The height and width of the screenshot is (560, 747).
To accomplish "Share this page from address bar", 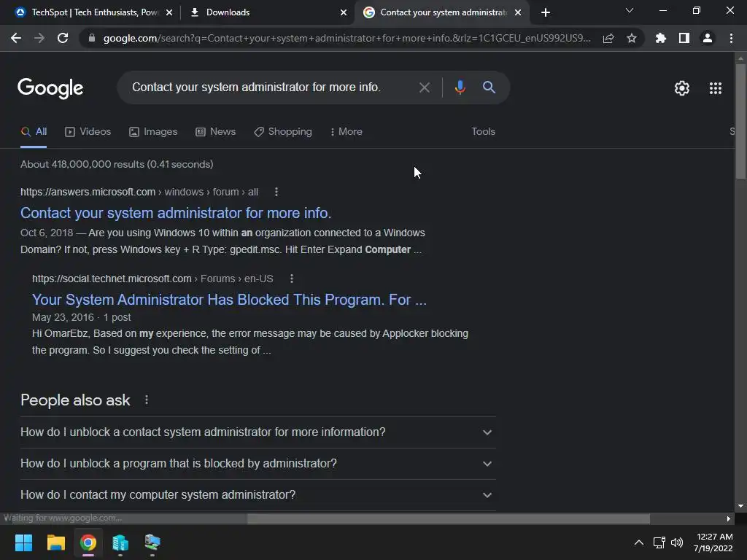I will tap(608, 38).
